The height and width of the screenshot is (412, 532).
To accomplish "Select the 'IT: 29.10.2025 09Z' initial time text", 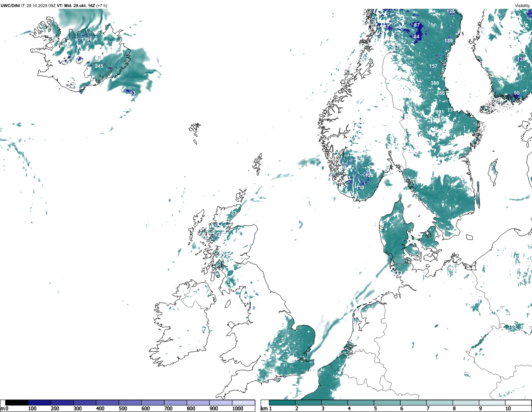I will [39, 6].
